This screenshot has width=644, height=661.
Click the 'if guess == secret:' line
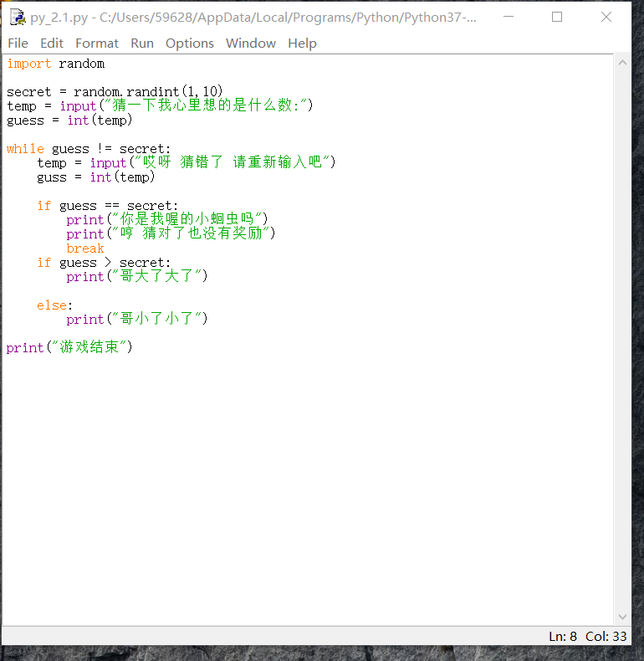108,206
